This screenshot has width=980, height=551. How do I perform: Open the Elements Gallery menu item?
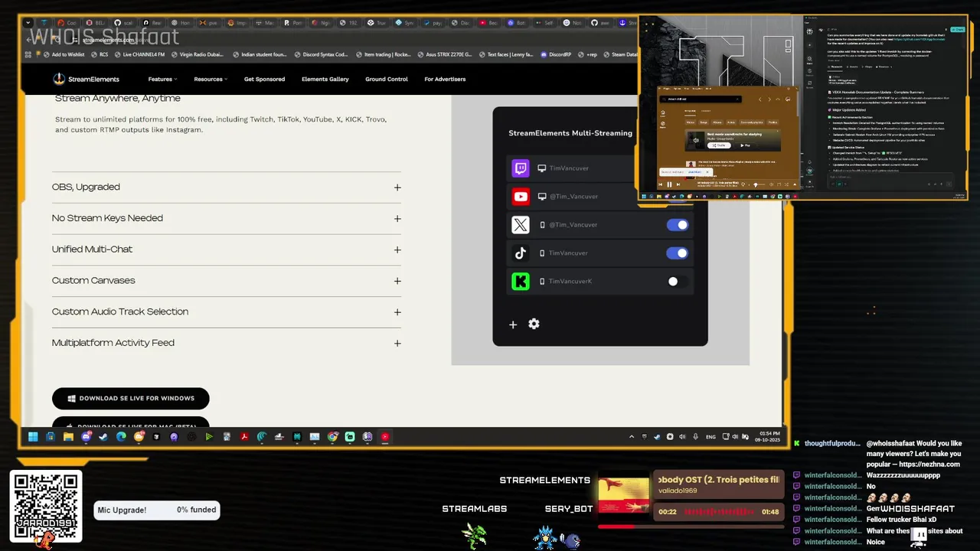[325, 79]
